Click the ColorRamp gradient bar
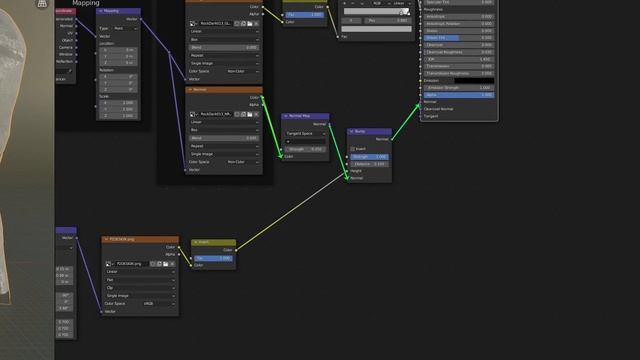This screenshot has height=360, width=640. (376, 12)
